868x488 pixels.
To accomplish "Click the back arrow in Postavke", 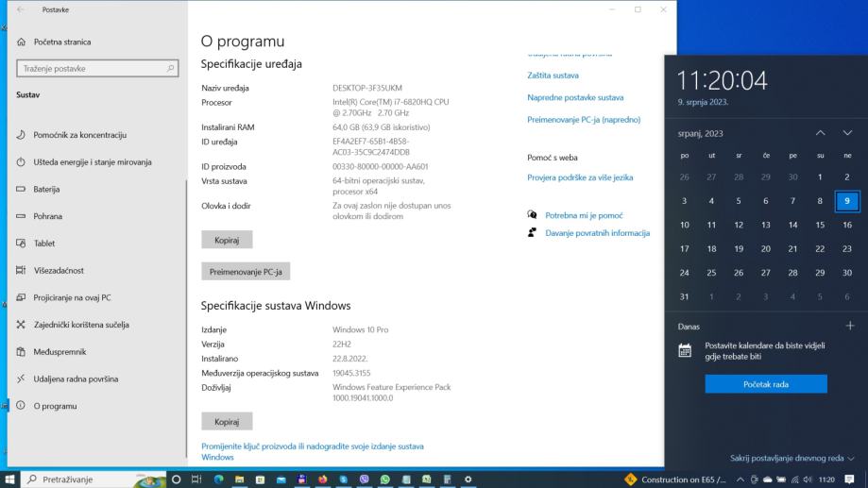I will pos(21,9).
